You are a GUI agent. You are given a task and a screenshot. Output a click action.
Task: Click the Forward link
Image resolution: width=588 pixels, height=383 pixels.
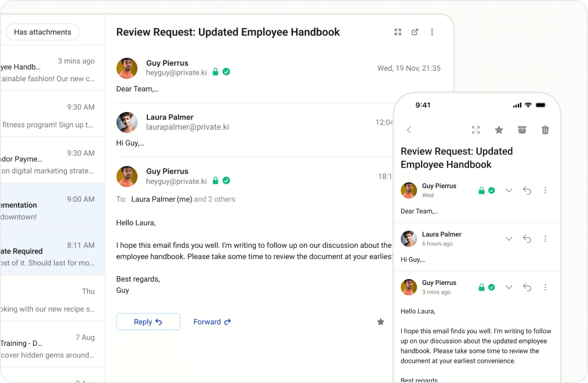point(212,321)
